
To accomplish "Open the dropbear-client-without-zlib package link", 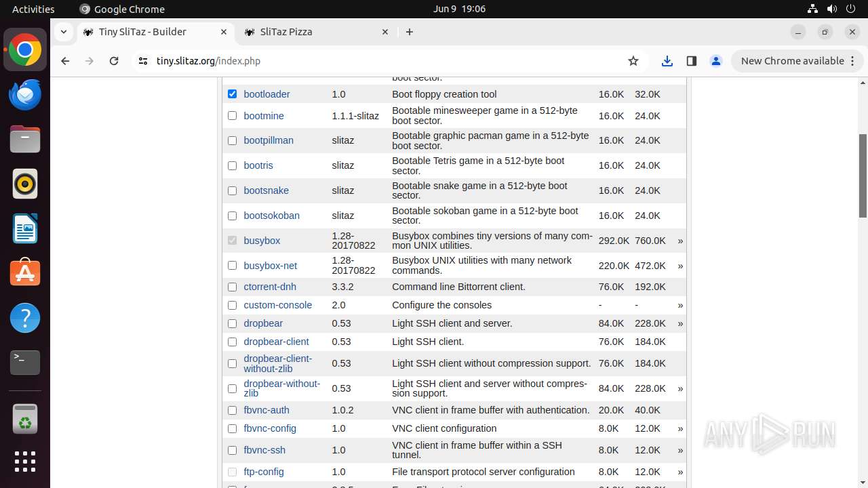I will coord(277,363).
